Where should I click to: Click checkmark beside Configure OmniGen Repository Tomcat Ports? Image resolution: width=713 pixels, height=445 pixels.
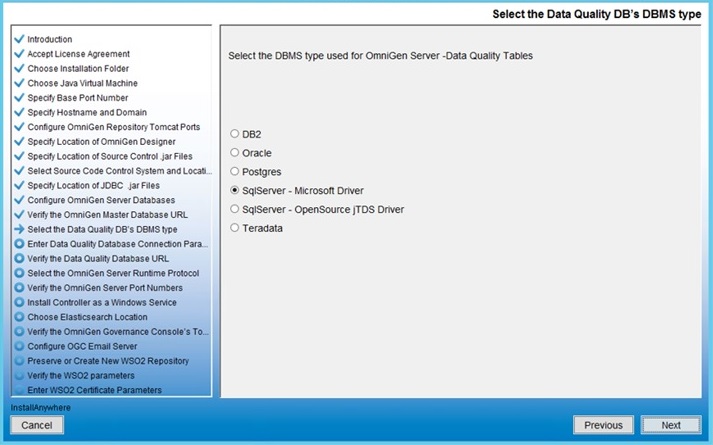coord(19,127)
